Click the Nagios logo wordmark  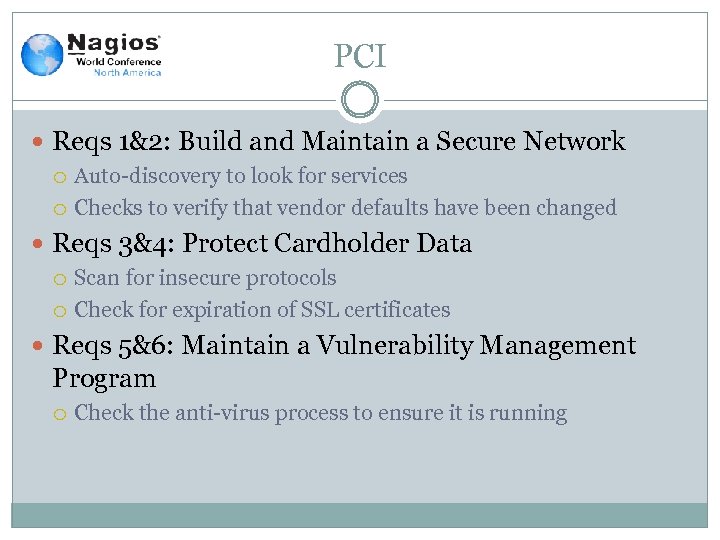coord(114,44)
